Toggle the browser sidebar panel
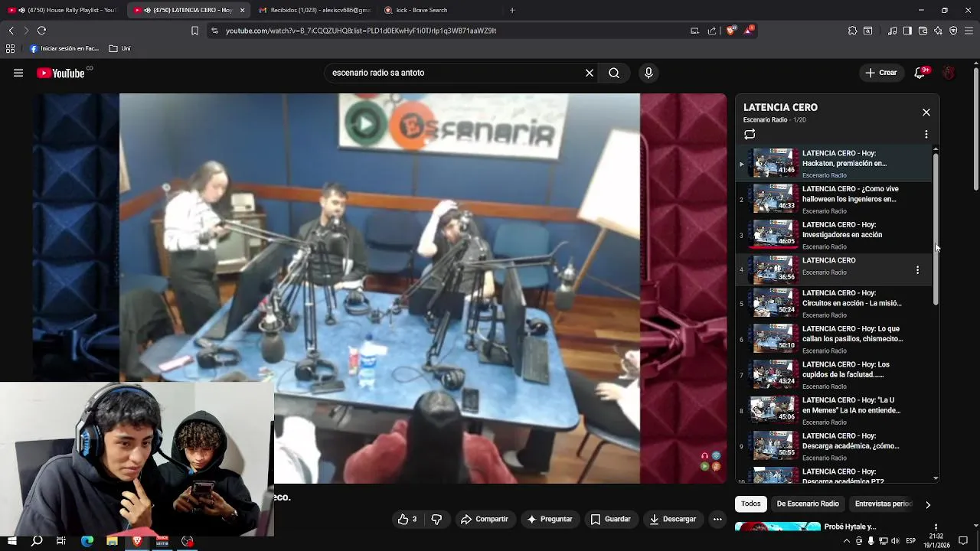The image size is (980, 551). 907,31
